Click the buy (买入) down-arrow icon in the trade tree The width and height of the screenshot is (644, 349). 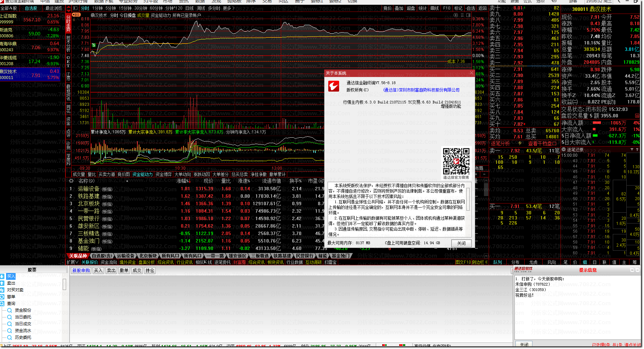click(x=2, y=276)
